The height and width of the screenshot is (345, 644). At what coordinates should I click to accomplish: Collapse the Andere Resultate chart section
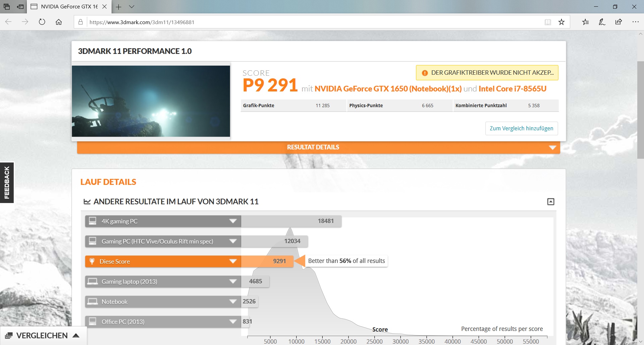[551, 202]
